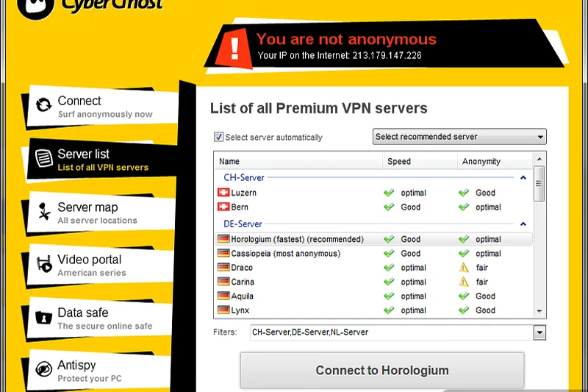Select Horologium (fastest) (recommended) row
The width and height of the screenshot is (588, 392).
tap(373, 239)
